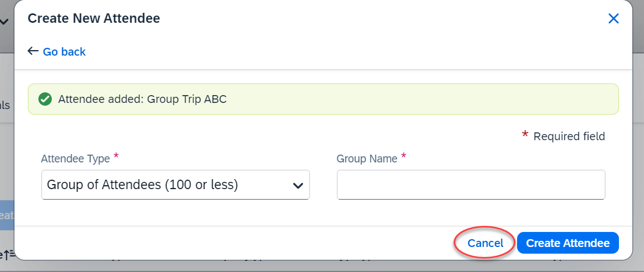Click the Group Name field label
Screen dimensions: 644x272
(367, 159)
